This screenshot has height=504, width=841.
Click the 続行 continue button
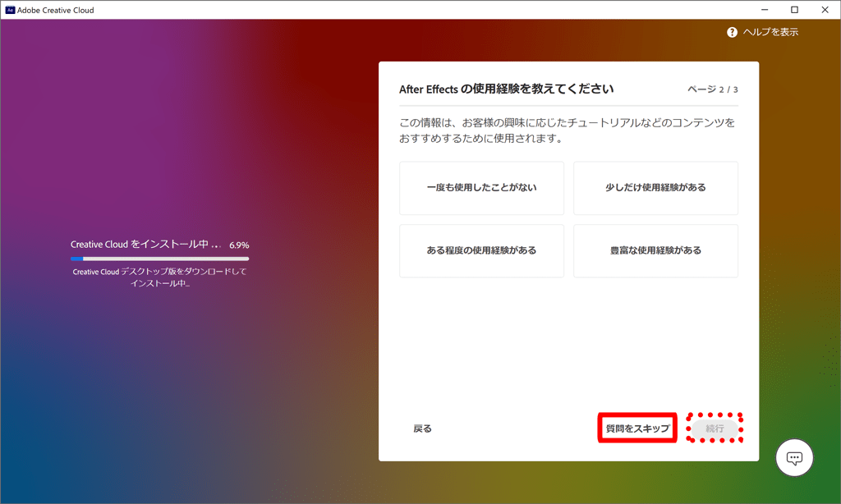pos(715,428)
